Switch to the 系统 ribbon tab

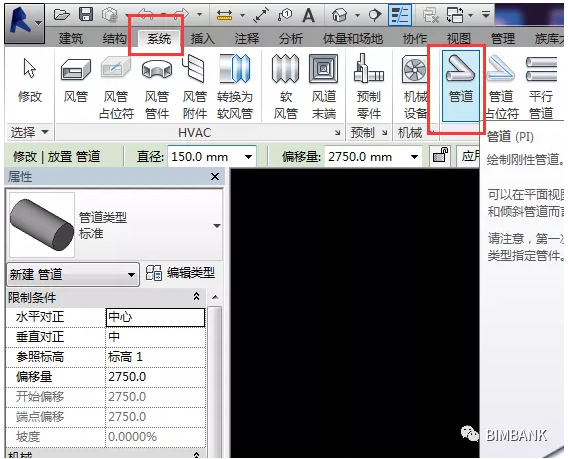(159, 38)
